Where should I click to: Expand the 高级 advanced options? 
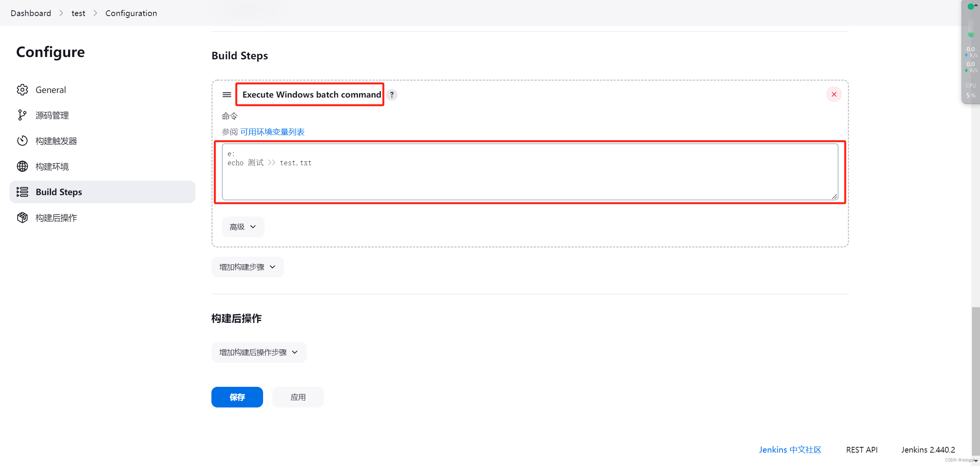243,227
